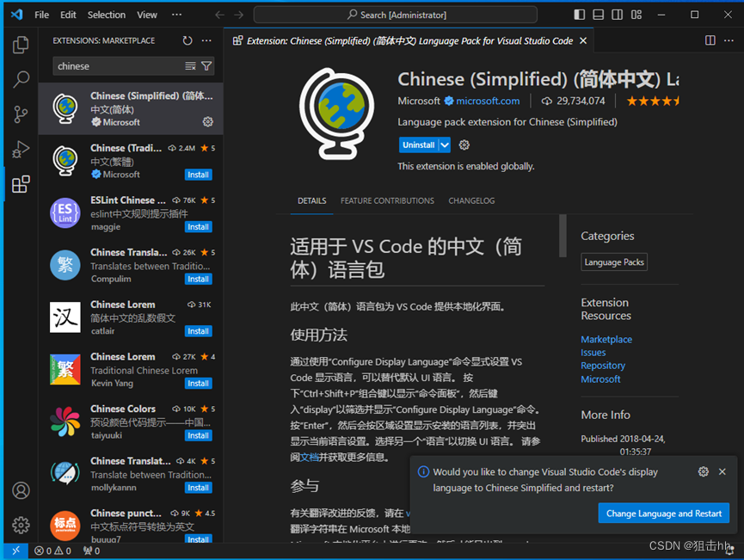Open the Run and Debug view
This screenshot has width=744, height=560.
tap(21, 150)
